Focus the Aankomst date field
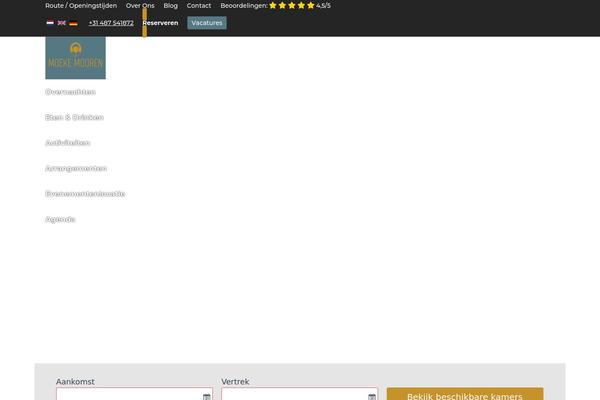The width and height of the screenshot is (600, 400). click(x=134, y=394)
